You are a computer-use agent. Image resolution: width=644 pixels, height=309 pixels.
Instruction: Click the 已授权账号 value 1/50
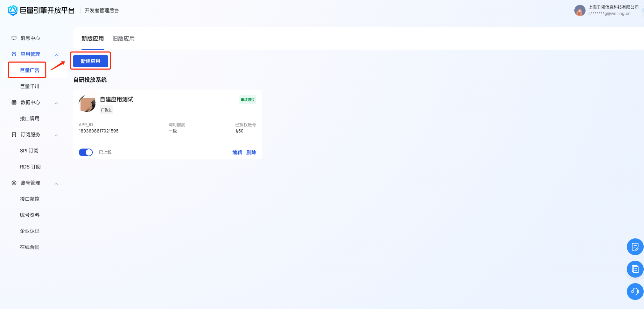(239, 131)
